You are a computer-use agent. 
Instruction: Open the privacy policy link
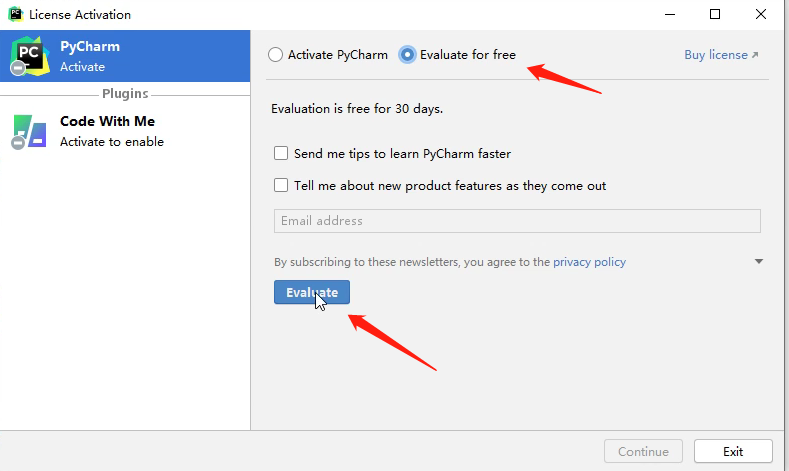pyautogui.click(x=589, y=262)
